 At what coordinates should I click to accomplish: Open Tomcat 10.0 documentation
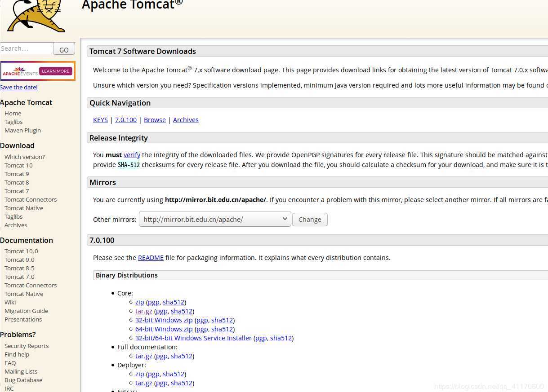(21, 251)
